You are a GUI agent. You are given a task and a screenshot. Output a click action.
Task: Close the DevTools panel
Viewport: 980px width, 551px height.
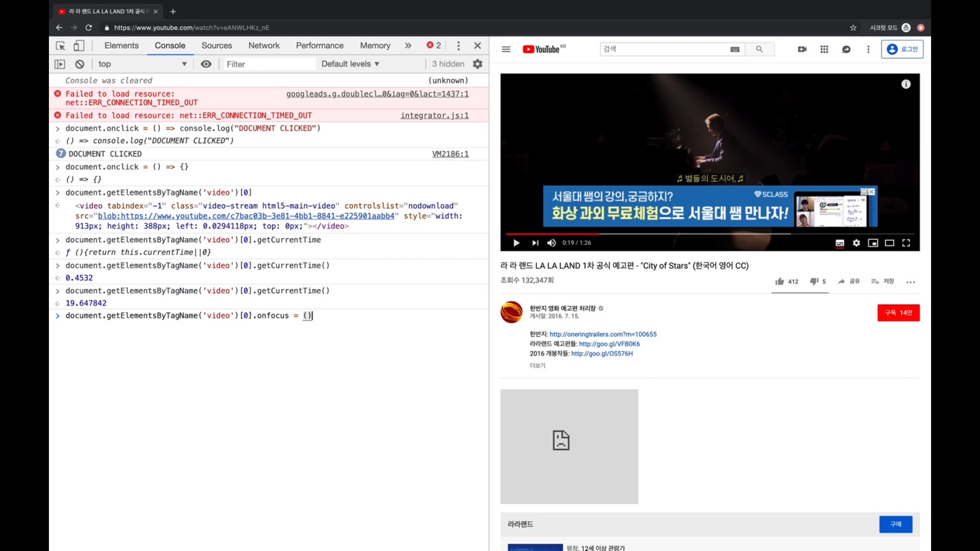point(477,46)
